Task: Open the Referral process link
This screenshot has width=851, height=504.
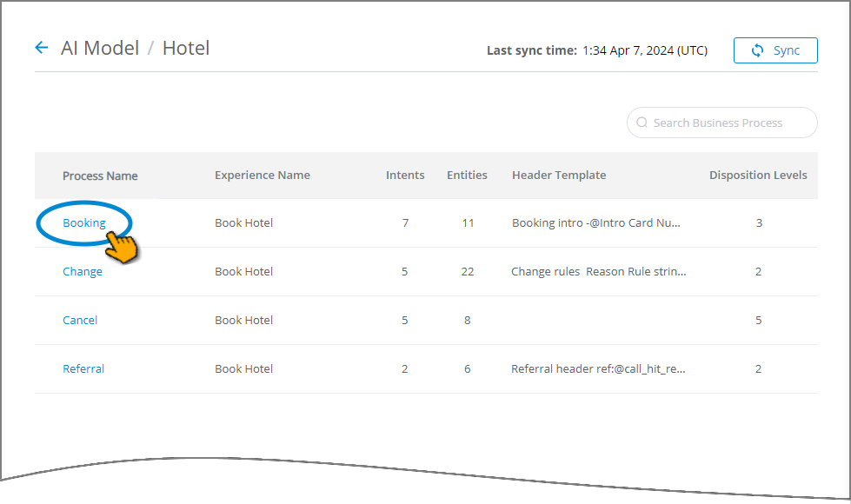Action: [x=83, y=369]
